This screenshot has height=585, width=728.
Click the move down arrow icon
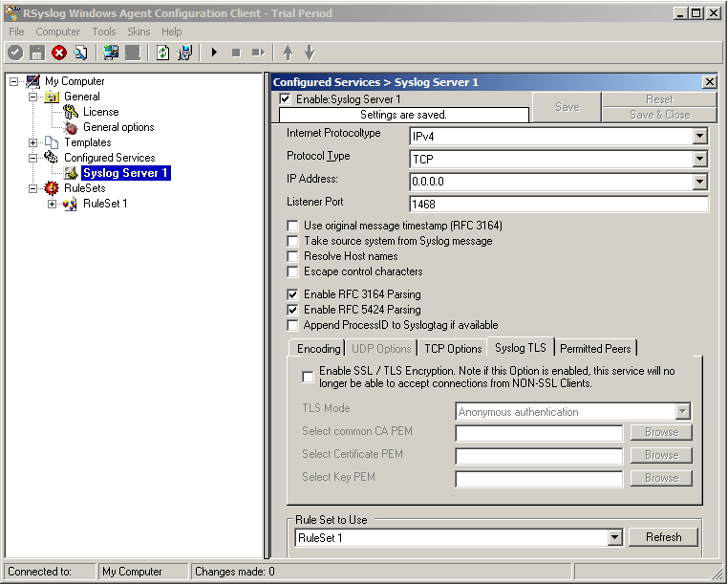pos(310,53)
